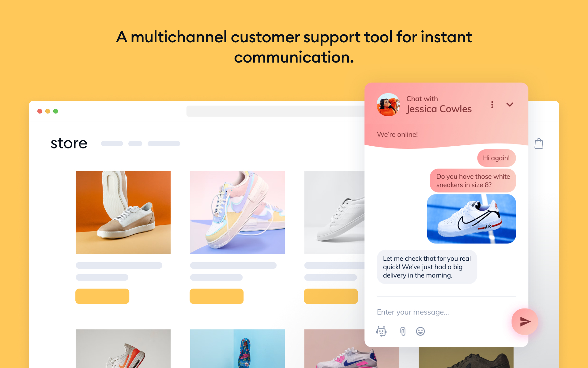This screenshot has height=368, width=588.
Task: Select the orange background sneaker product image
Action: pyautogui.click(x=123, y=213)
